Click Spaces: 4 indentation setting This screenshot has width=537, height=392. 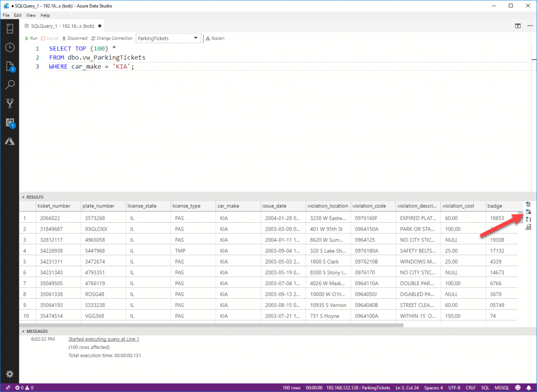click(434, 388)
